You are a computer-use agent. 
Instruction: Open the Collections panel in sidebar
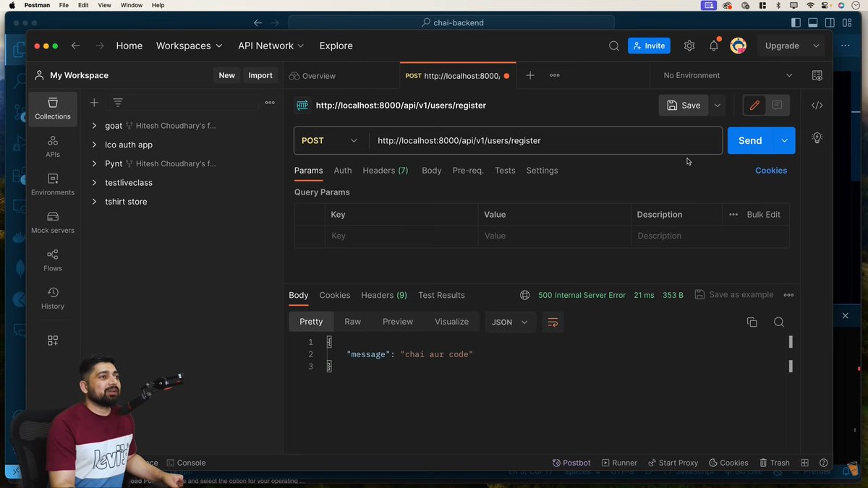(52, 109)
